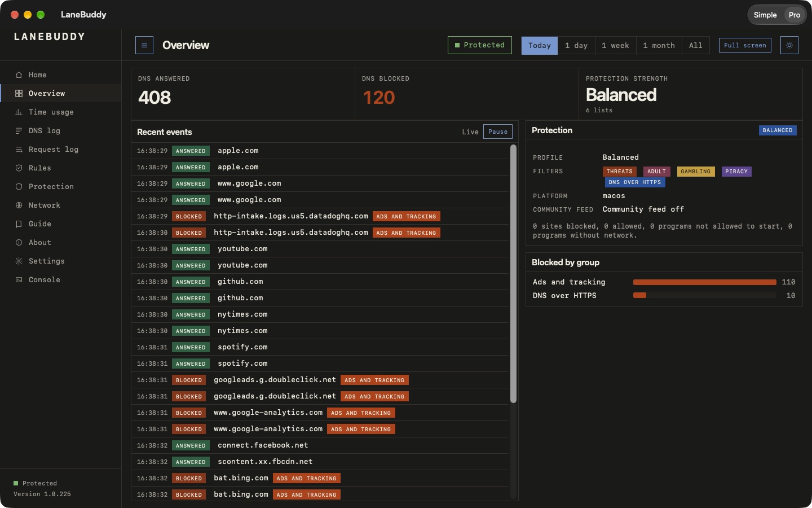Click the Rules shield icon
Screen dimensions: 812x508
tap(19, 168)
